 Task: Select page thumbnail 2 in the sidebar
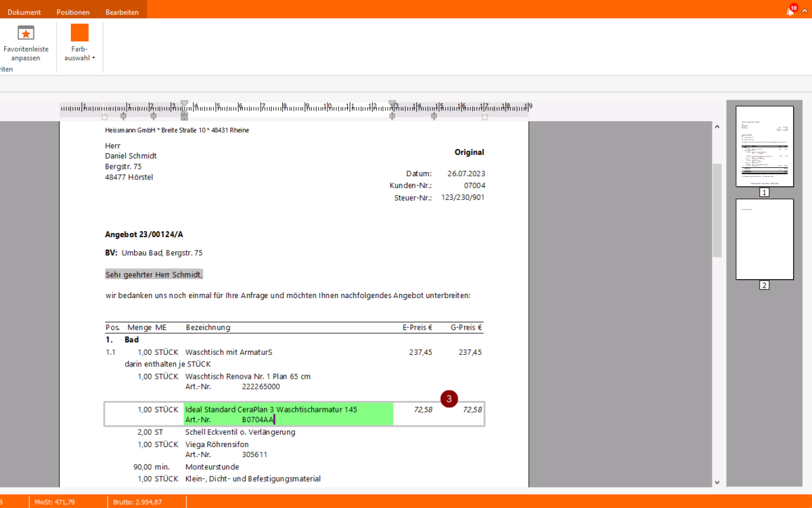point(763,239)
